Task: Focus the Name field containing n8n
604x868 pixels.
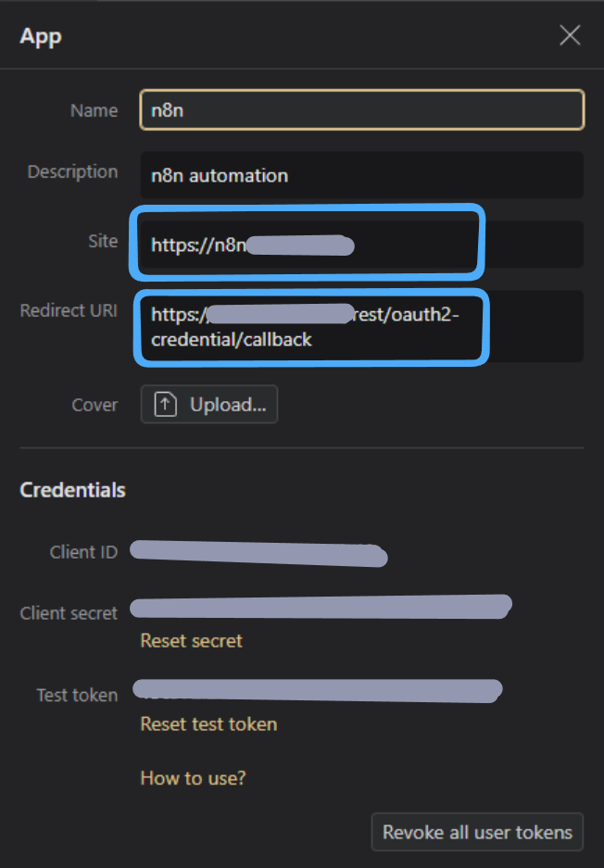Action: (x=362, y=109)
